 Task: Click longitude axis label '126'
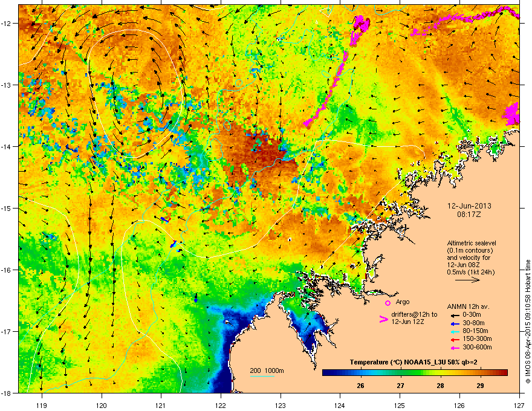tap(459, 405)
